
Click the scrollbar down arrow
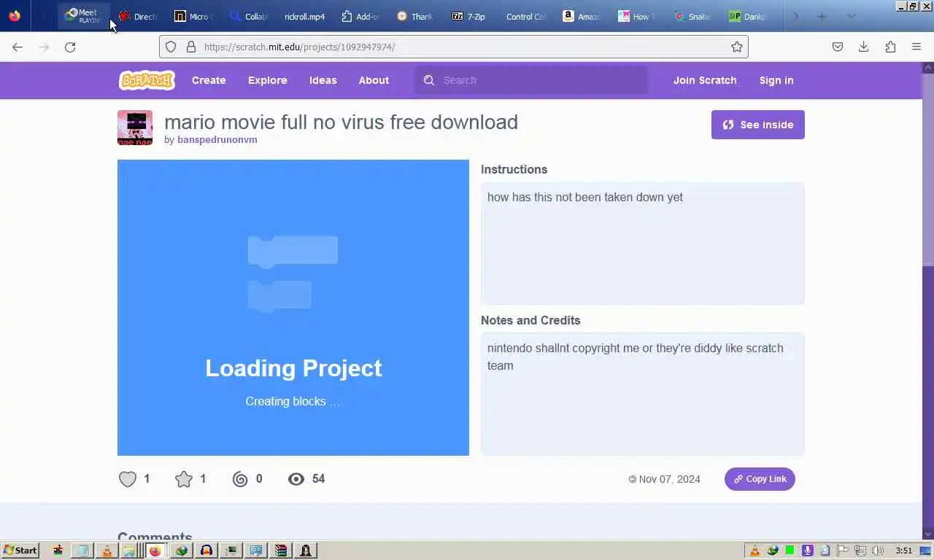tap(928, 534)
